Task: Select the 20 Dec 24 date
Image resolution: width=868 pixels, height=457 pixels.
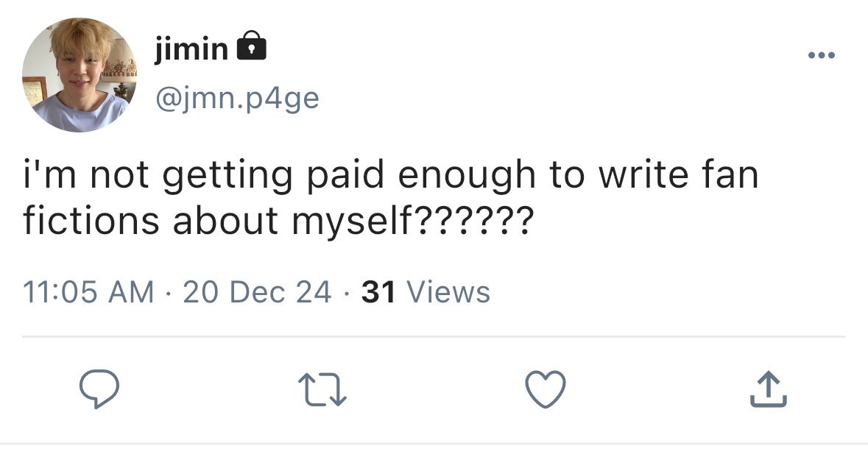Action: (257, 292)
